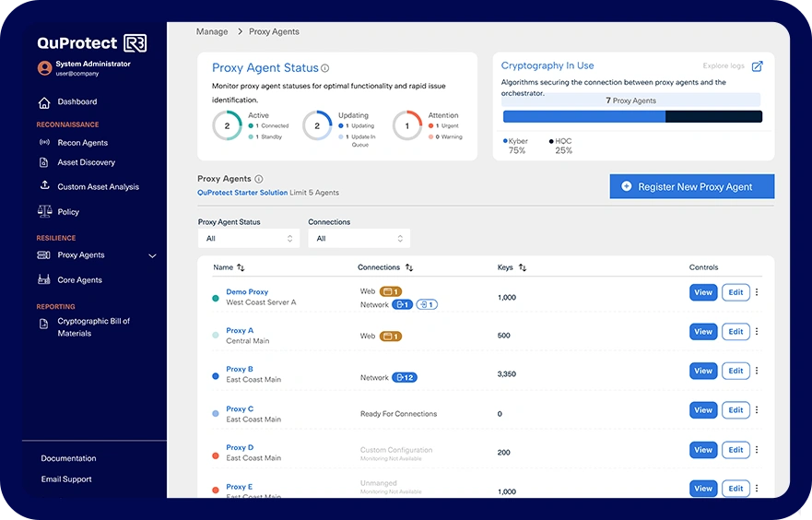Open Cryptographic Bill of Materials report
This screenshot has width=812, height=520.
(93, 327)
